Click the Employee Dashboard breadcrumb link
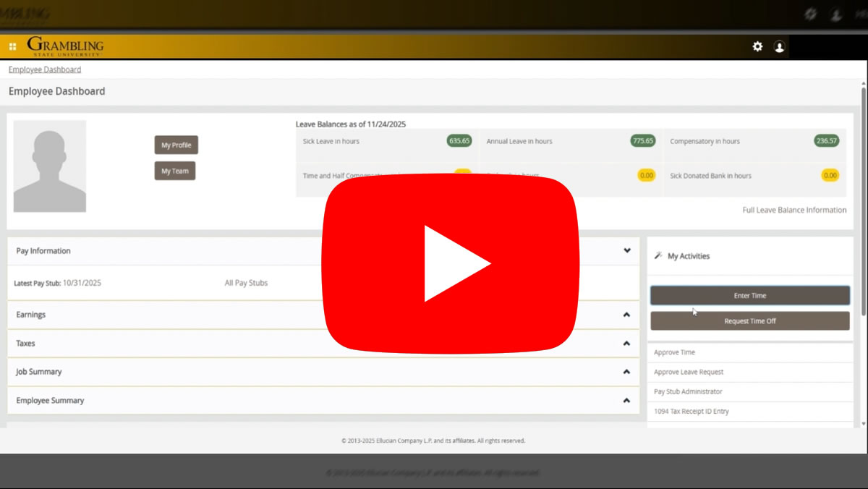This screenshot has height=489, width=868. coord(45,69)
